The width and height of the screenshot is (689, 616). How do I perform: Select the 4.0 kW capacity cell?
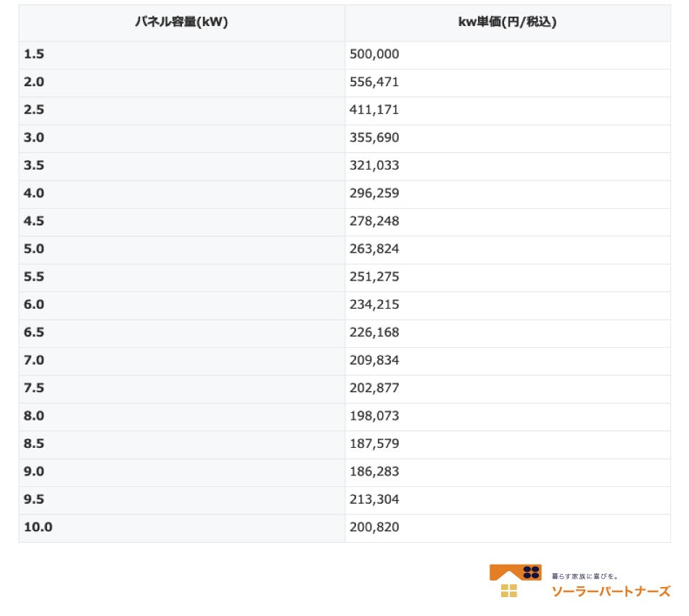(x=34, y=193)
